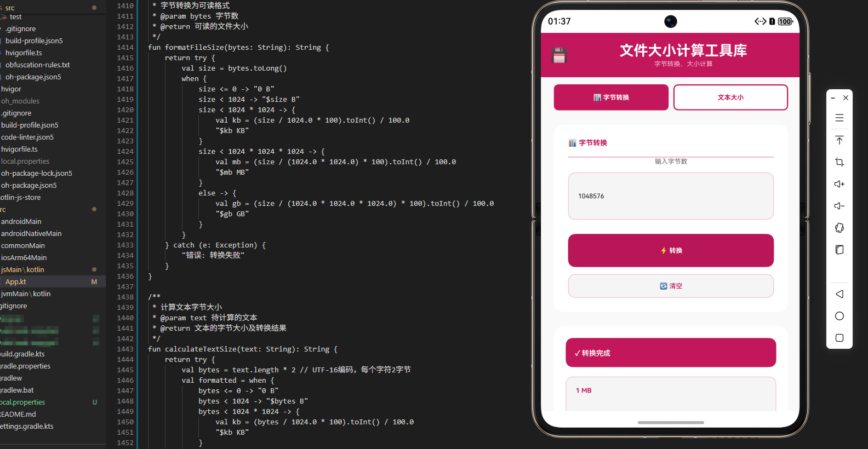Viewport: 868px width, 449px height.
Task: Collapse the jsMain\kotlin folder
Action: click(22, 270)
